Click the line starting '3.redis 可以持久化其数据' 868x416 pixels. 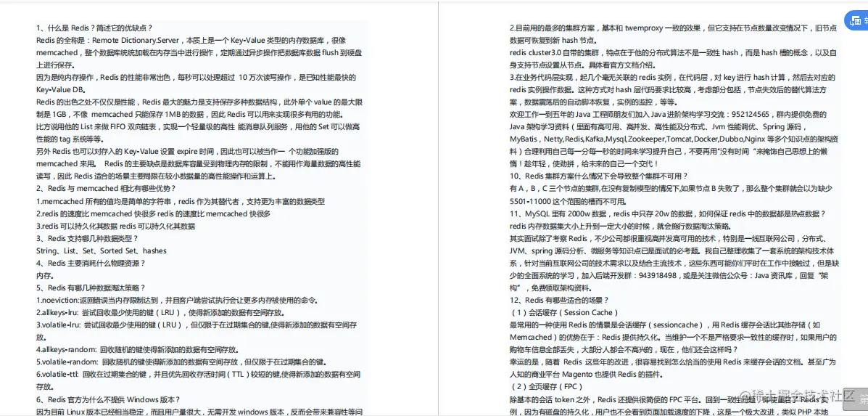(x=116, y=226)
